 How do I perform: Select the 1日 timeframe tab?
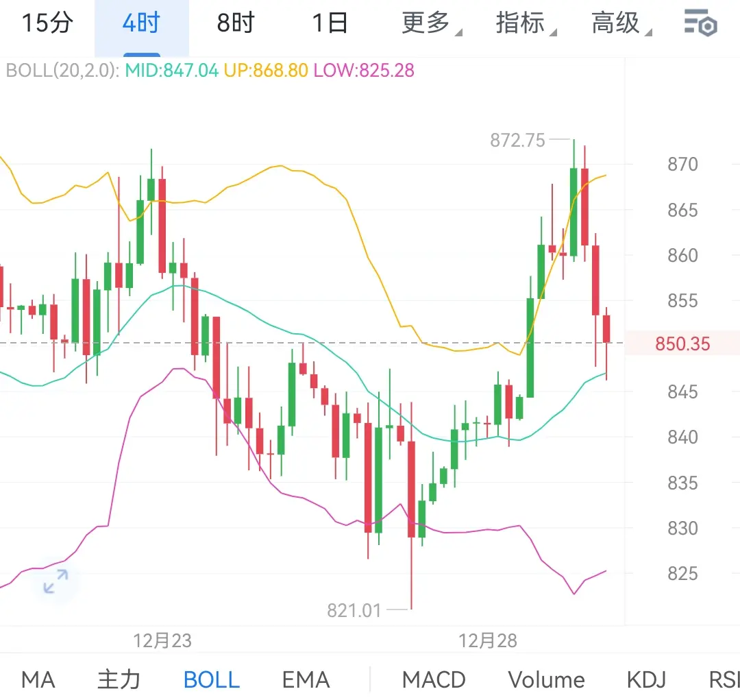tap(330, 23)
